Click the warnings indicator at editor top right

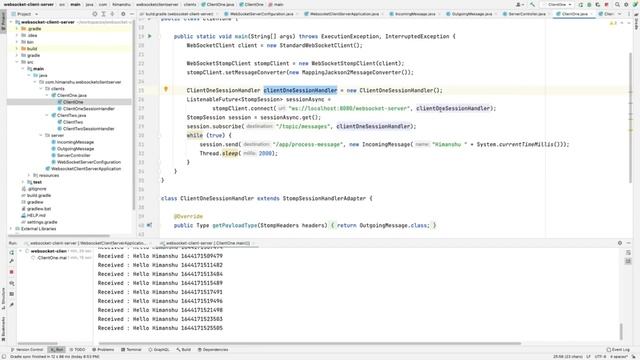click(x=613, y=23)
